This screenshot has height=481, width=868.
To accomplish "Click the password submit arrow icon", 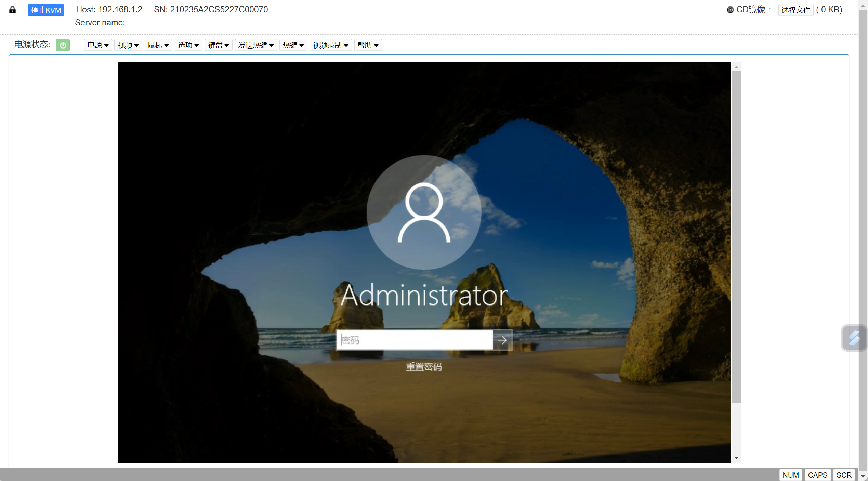I will [502, 340].
